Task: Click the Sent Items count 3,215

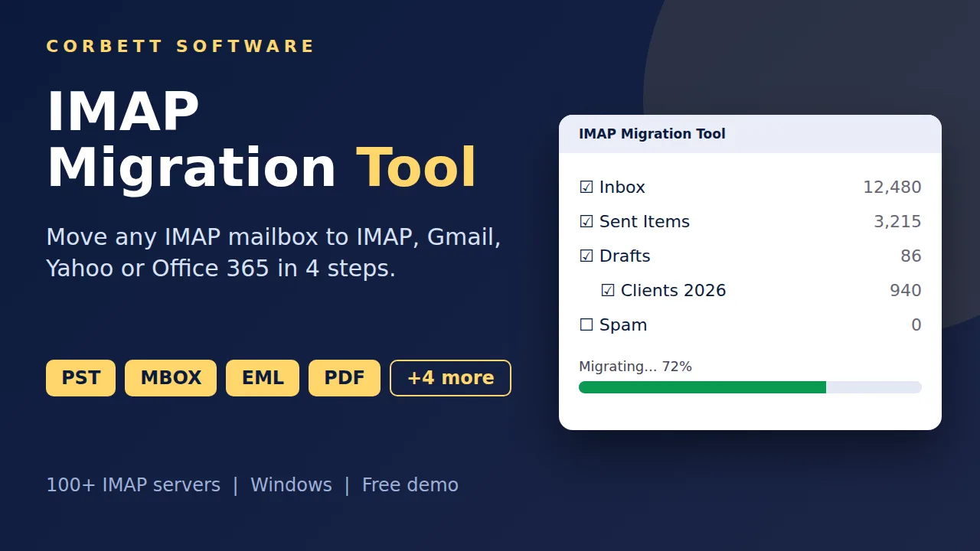Action: point(897,222)
